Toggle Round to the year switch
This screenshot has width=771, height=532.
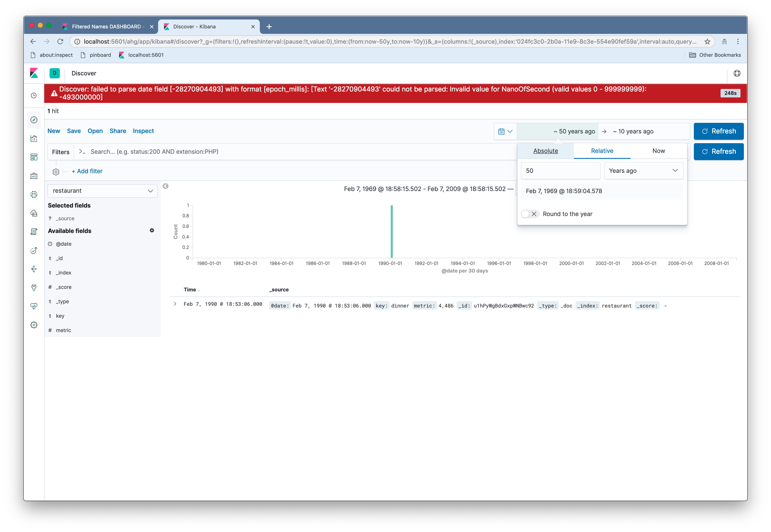(x=530, y=214)
